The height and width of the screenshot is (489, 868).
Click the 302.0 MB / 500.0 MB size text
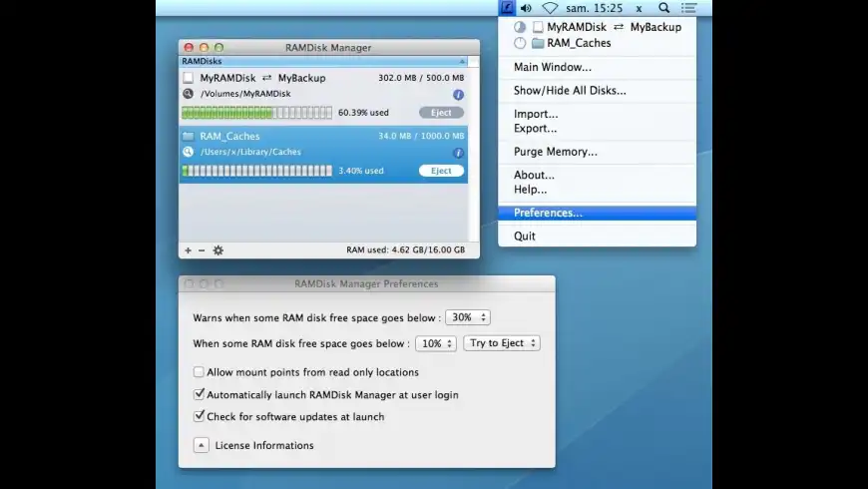click(x=421, y=78)
